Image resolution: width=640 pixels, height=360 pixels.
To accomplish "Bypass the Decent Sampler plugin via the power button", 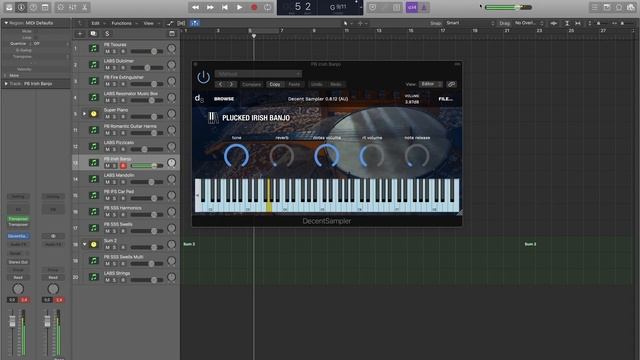I will click(x=203, y=77).
